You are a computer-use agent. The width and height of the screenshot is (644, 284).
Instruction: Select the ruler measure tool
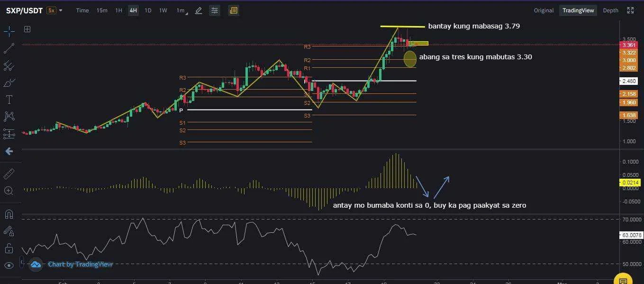point(9,174)
